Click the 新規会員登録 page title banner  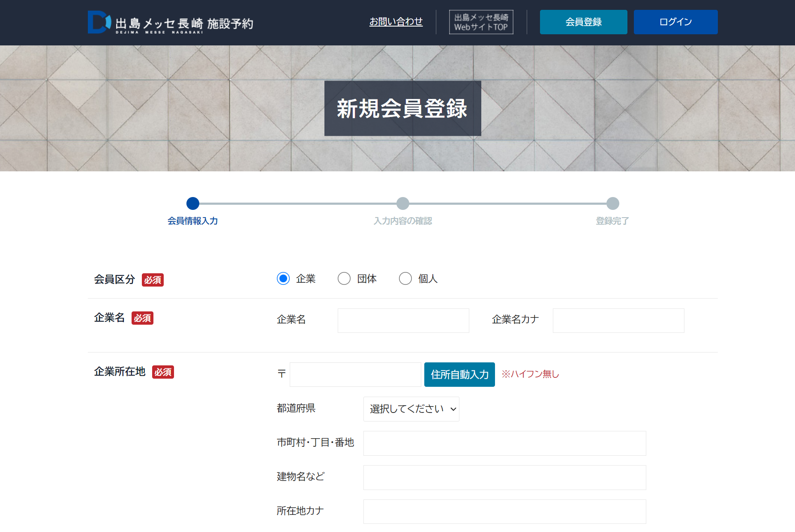402,108
